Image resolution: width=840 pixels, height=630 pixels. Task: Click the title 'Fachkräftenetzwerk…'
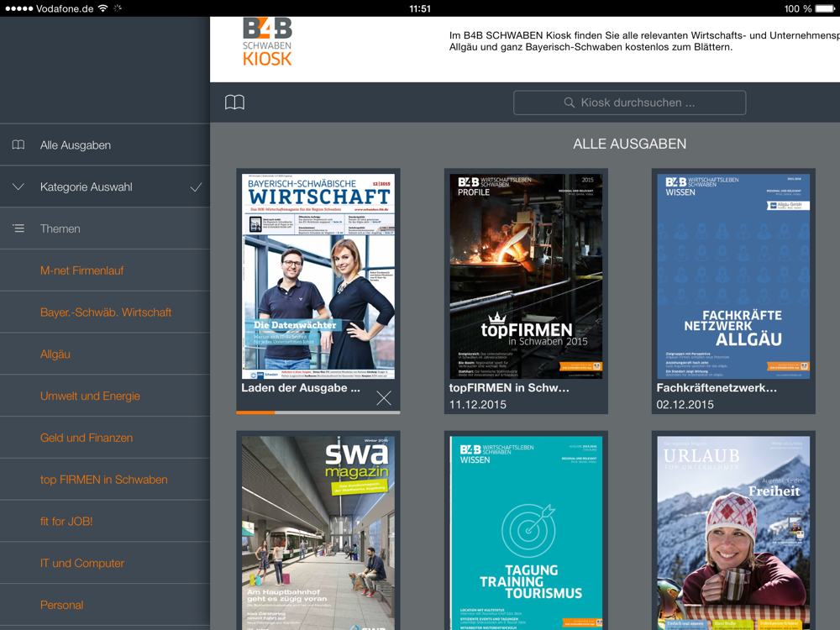717,388
